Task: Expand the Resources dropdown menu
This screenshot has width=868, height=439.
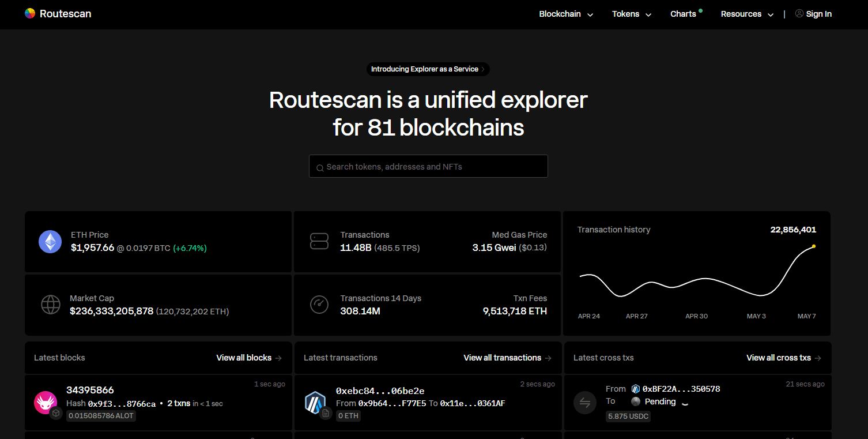Action: coord(747,14)
